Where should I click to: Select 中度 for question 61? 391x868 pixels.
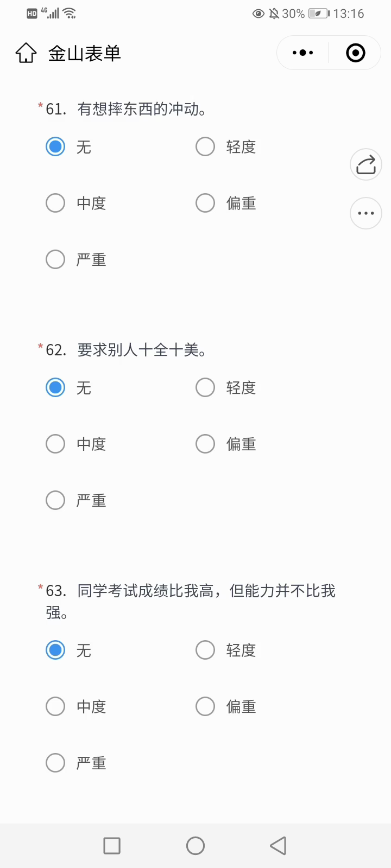(55, 203)
